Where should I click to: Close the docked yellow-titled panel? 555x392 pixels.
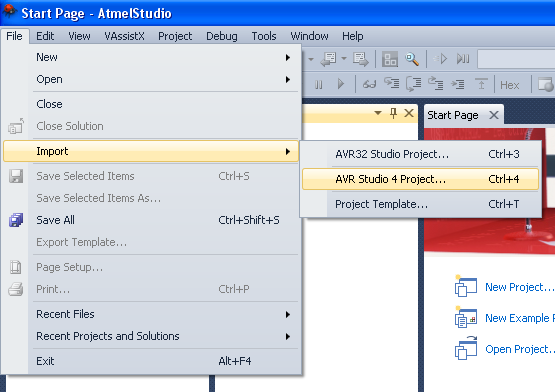[409, 113]
